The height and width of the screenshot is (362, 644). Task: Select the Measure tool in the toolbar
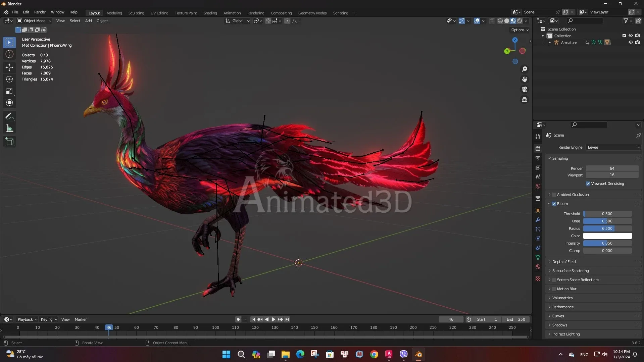click(9, 128)
